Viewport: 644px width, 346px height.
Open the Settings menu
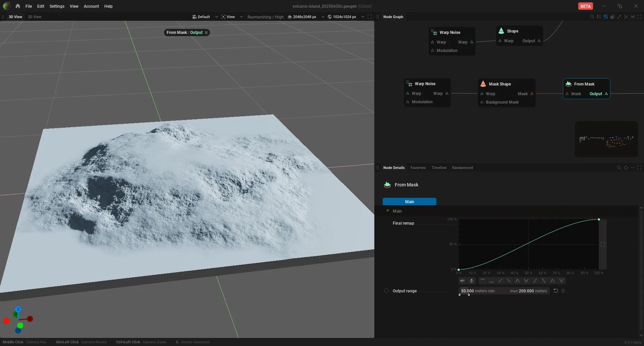(x=57, y=6)
